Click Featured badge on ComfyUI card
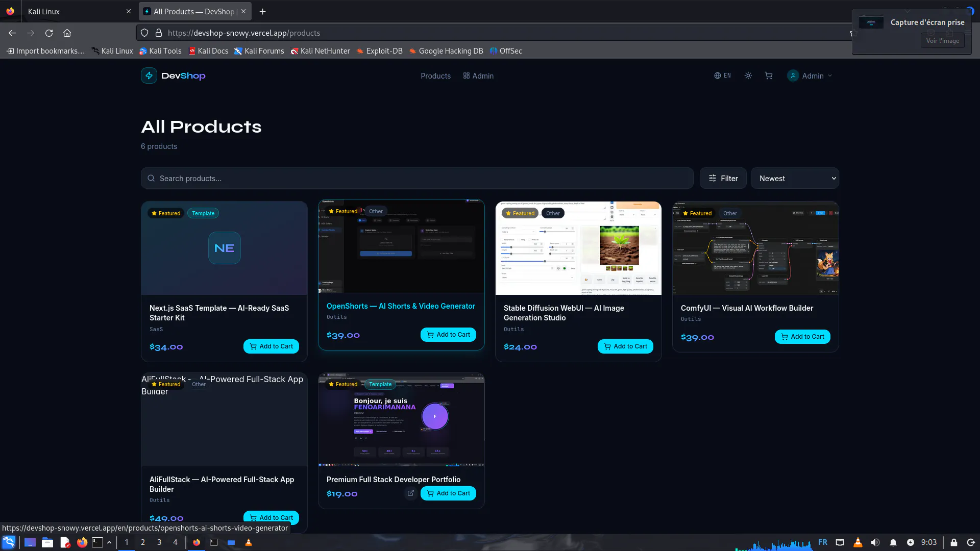The height and width of the screenshot is (551, 980). (x=697, y=213)
